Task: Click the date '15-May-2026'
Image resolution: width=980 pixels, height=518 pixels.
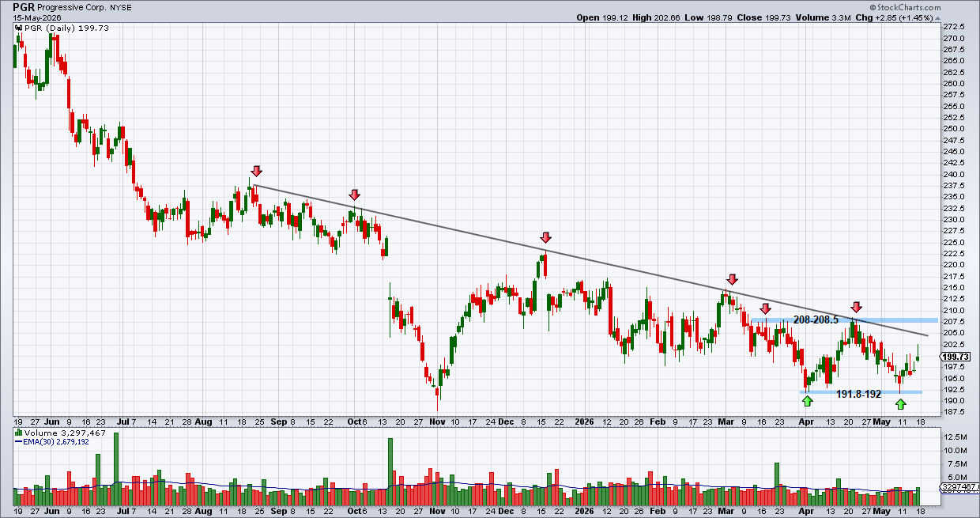Action: click(36, 17)
